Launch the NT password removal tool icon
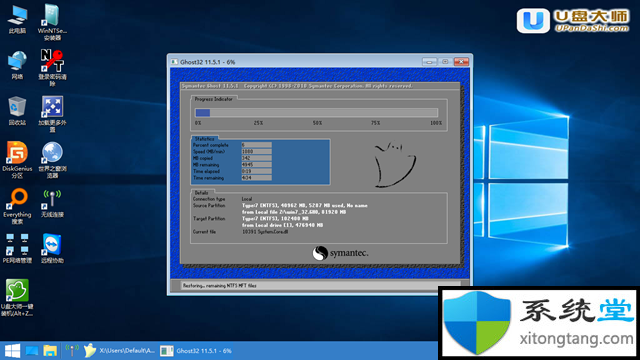640x360 pixels. [x=52, y=67]
